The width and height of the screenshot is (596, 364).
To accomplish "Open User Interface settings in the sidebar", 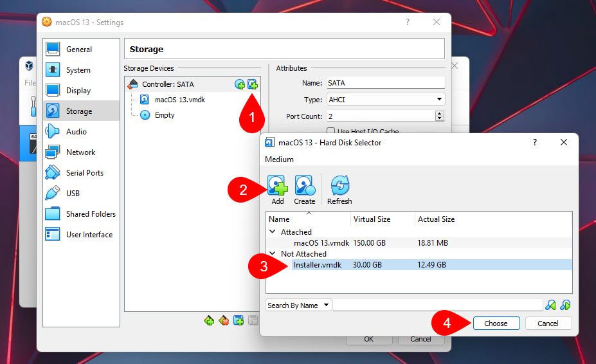I will [x=82, y=234].
